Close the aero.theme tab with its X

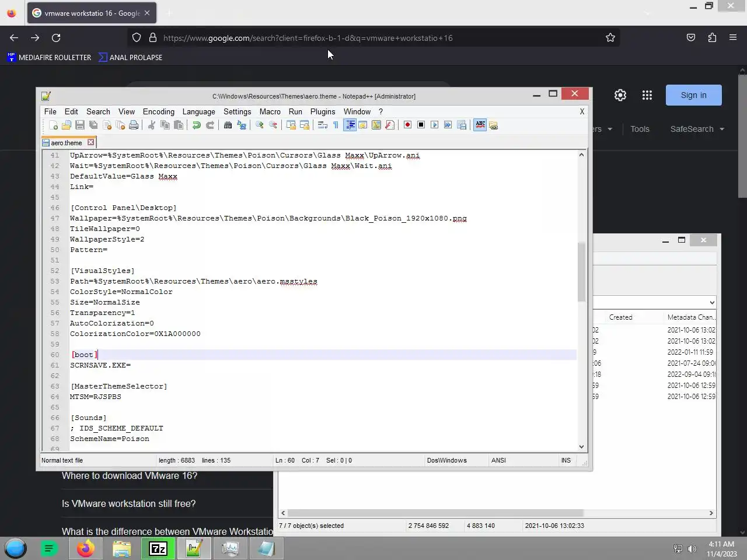[x=90, y=142]
